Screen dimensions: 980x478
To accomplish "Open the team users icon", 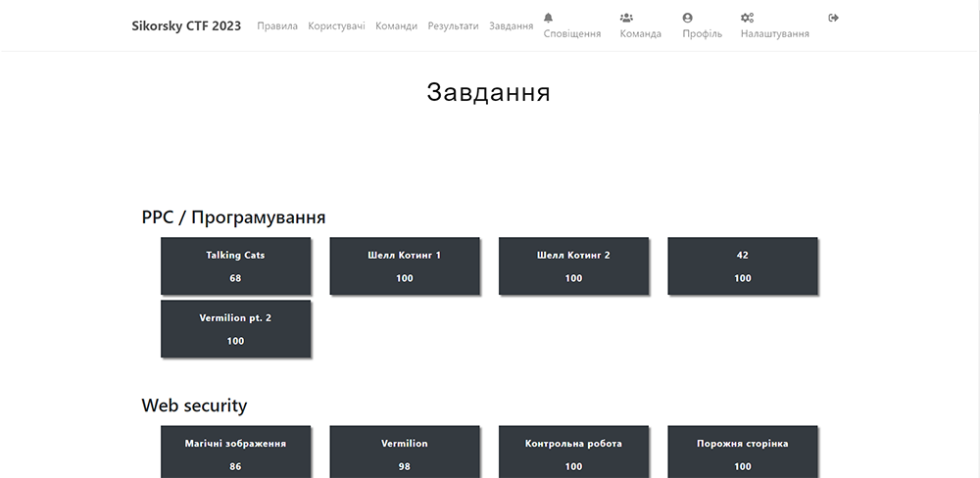I will coord(626,18).
